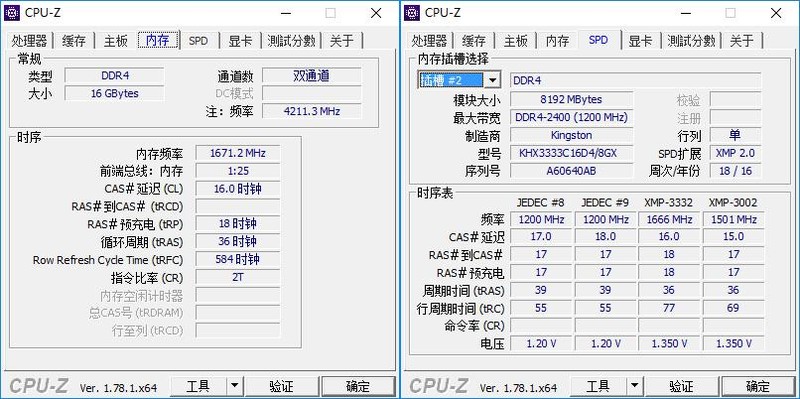The width and height of the screenshot is (800, 399).
Task: Expand 工具 dropdown arrow in left window
Action: [x=234, y=387]
